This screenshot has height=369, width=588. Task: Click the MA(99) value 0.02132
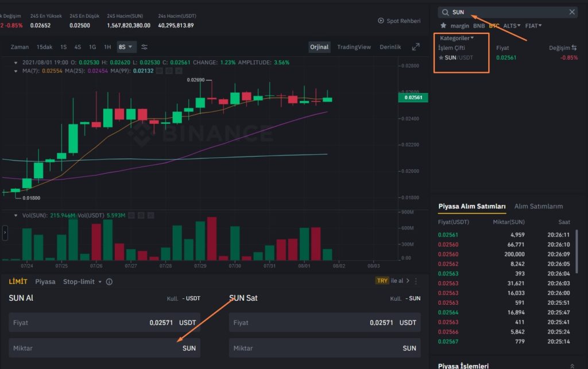[x=143, y=71]
